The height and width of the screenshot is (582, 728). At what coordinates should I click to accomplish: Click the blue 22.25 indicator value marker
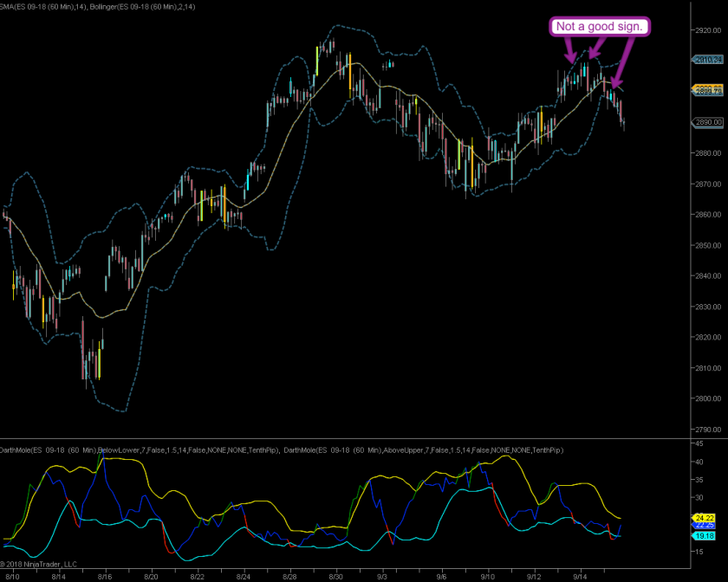pyautogui.click(x=703, y=526)
